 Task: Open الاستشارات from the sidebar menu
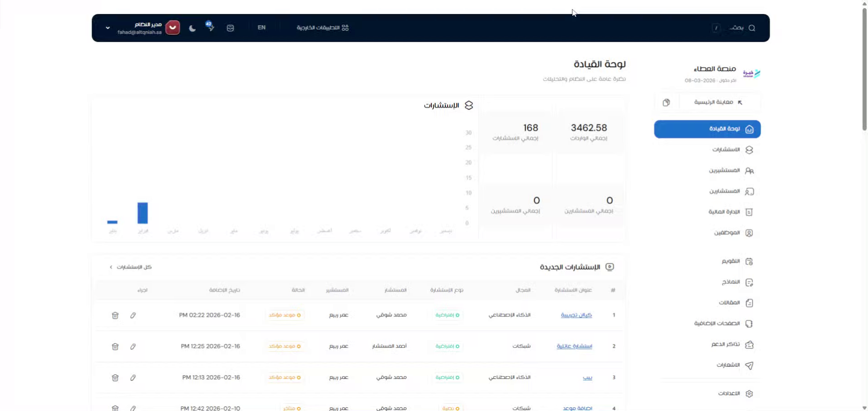(x=726, y=150)
